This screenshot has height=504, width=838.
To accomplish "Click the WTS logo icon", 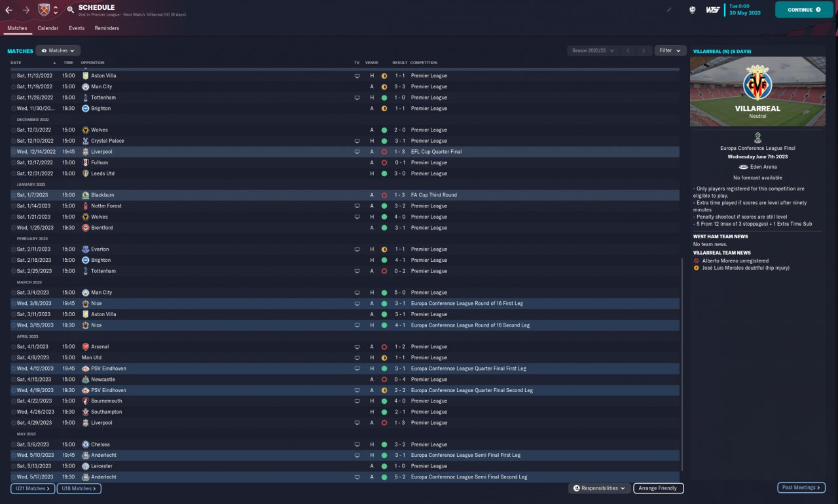I will [x=713, y=10].
